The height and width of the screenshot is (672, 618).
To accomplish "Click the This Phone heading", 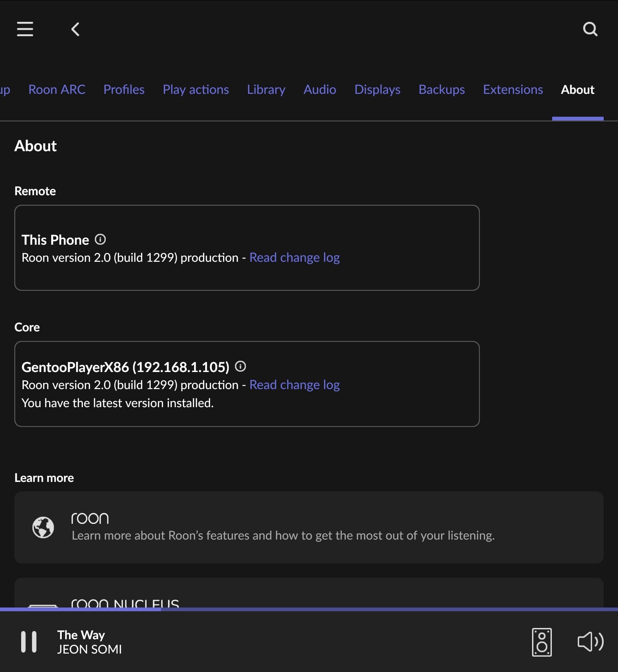I will (x=55, y=240).
